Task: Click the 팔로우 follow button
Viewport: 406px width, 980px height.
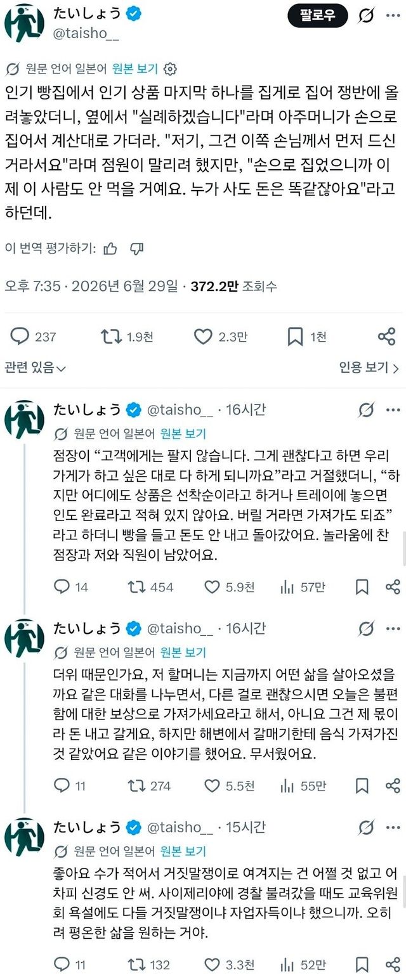Action: click(318, 15)
